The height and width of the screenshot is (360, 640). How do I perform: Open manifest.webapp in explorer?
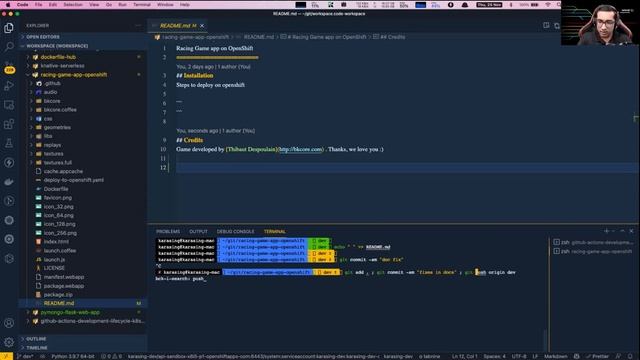[64, 277]
